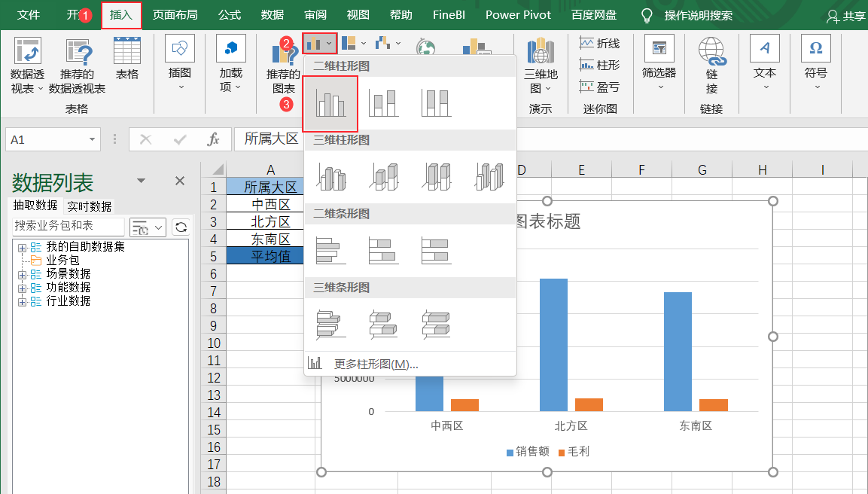Switch to the 视图 ribbon tab
Viewport: 868px width, 494px height.
point(358,15)
